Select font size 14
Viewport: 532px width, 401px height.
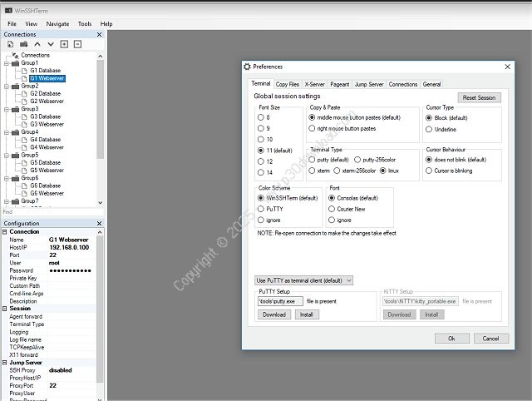[x=260, y=172]
